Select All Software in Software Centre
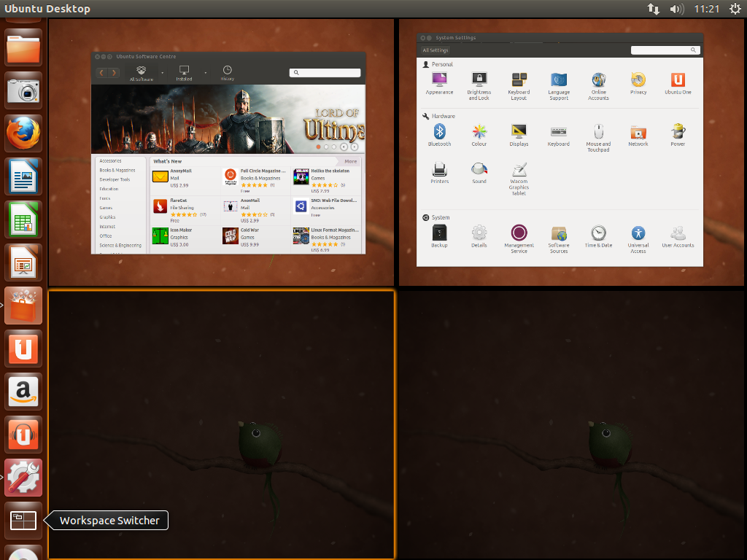Screen dimensions: 747x560 (x=141, y=74)
